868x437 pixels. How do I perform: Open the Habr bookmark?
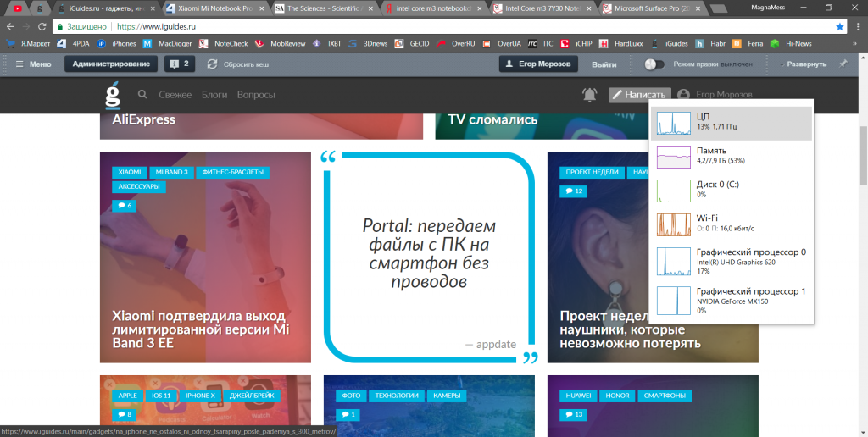coord(711,44)
